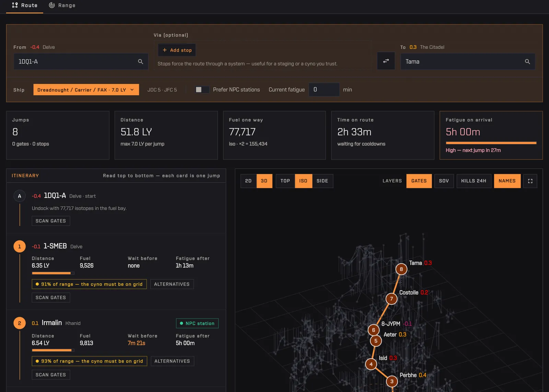Image resolution: width=549 pixels, height=392 pixels.
Task: Toggle Prefer NPC stations switch
Action: click(x=202, y=90)
